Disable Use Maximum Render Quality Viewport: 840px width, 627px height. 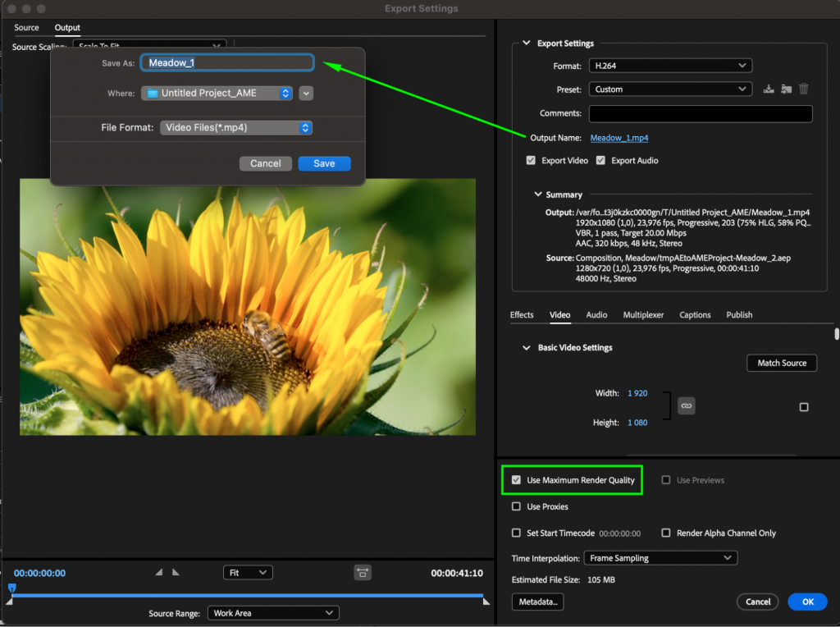coord(516,480)
